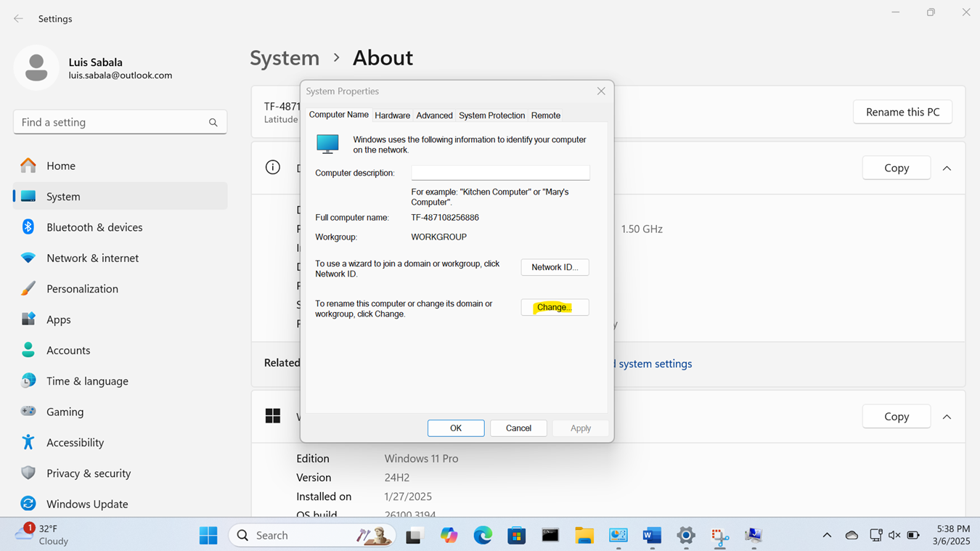Screen dimensions: 980x551
Task: Open Accounts settings
Action: point(121,350)
